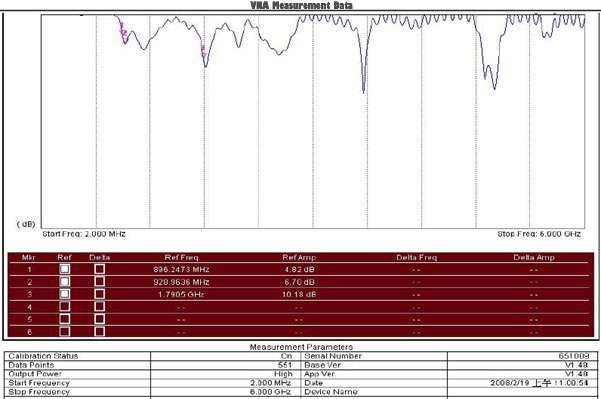Select the 4.82 dB amplitude value
The image size is (601, 399).
299,269
